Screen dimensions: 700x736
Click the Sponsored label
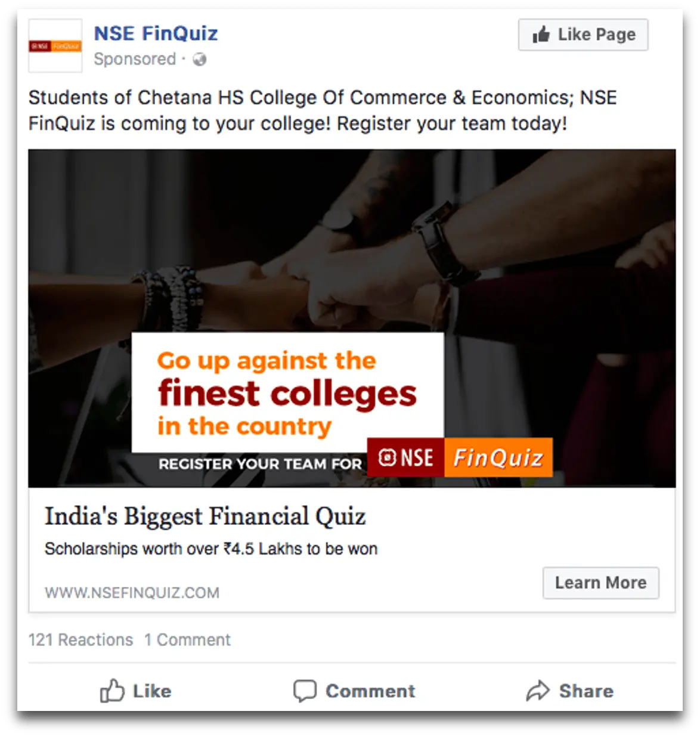pos(135,59)
